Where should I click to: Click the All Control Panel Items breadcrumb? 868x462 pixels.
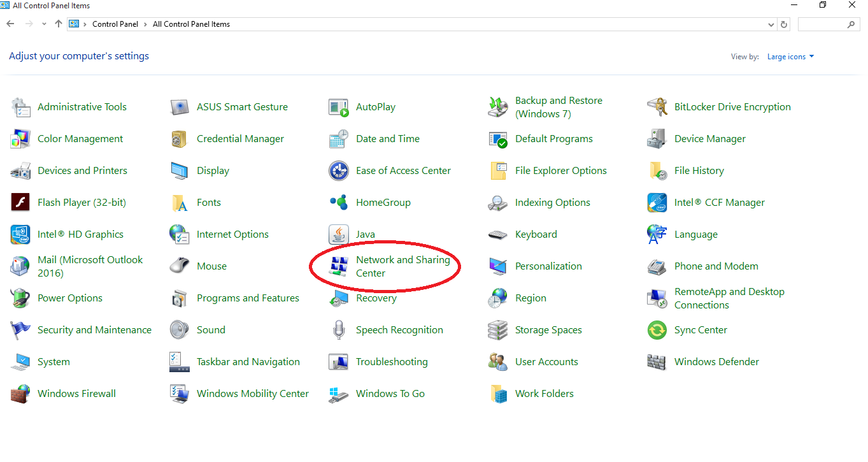click(x=191, y=24)
